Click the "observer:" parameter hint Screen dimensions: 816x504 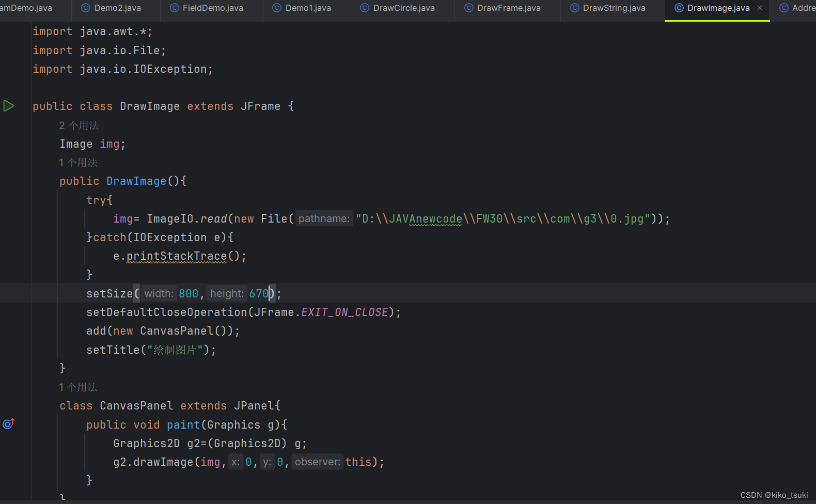(318, 462)
